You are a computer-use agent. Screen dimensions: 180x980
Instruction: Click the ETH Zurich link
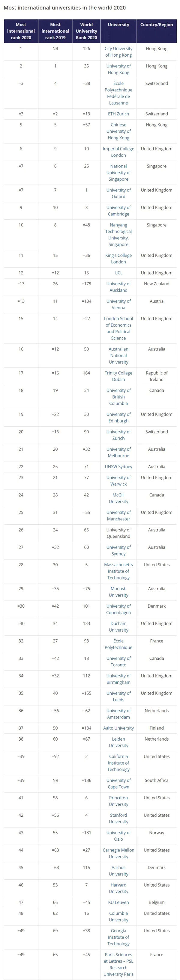point(118,114)
